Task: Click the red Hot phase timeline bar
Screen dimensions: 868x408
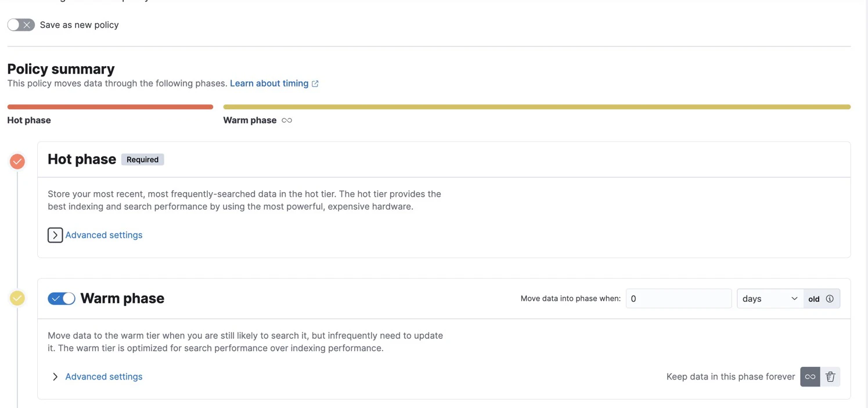Action: pyautogui.click(x=110, y=107)
